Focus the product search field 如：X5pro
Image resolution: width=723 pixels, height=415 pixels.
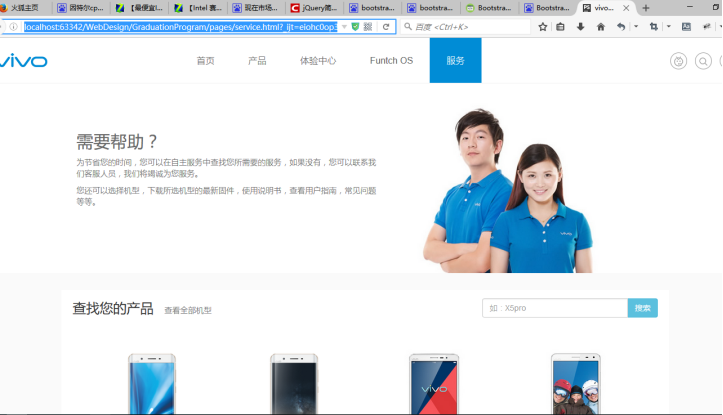[555, 308]
